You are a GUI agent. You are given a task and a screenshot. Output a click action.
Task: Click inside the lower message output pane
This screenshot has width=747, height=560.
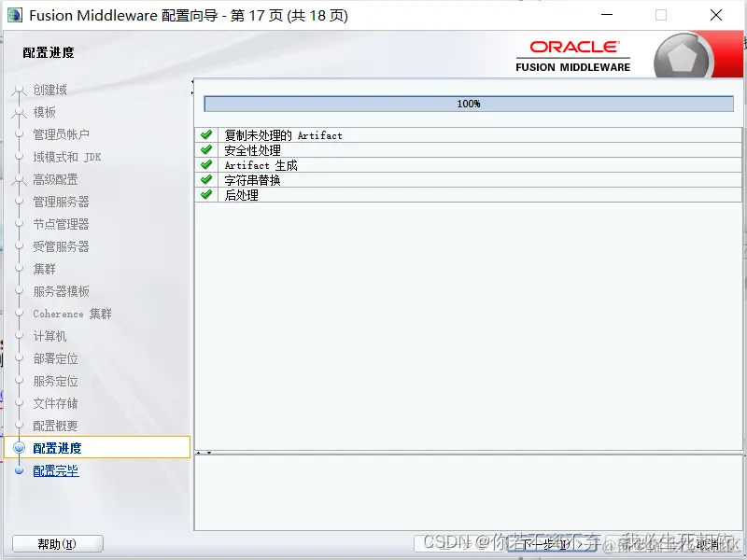click(469, 493)
